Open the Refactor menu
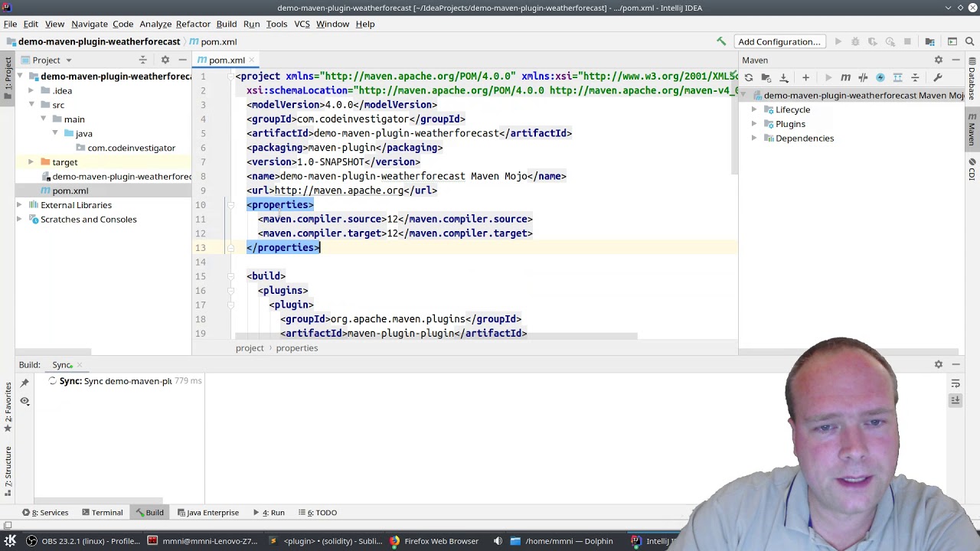 (x=193, y=24)
